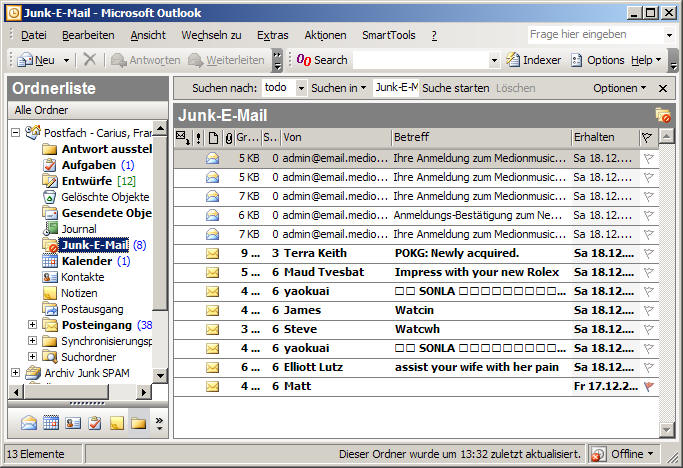Open the Suchen in dropdown
This screenshot has width=683, height=468.
click(x=338, y=88)
